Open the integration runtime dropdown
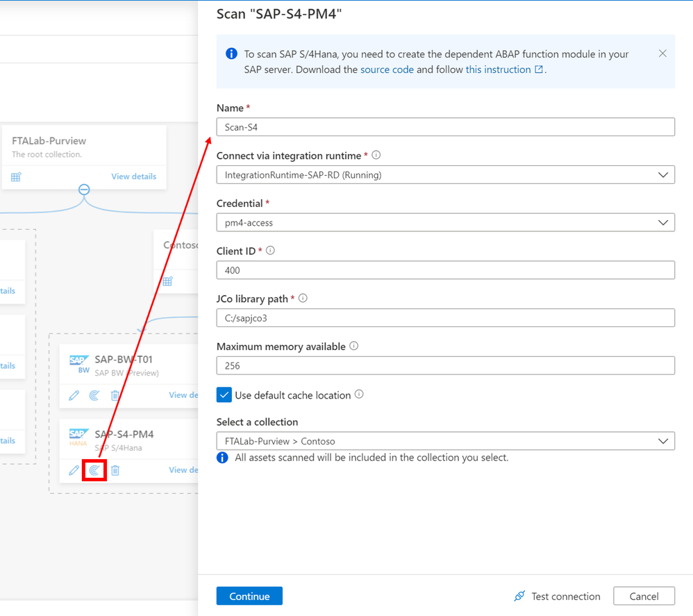The image size is (693, 616). pos(446,174)
